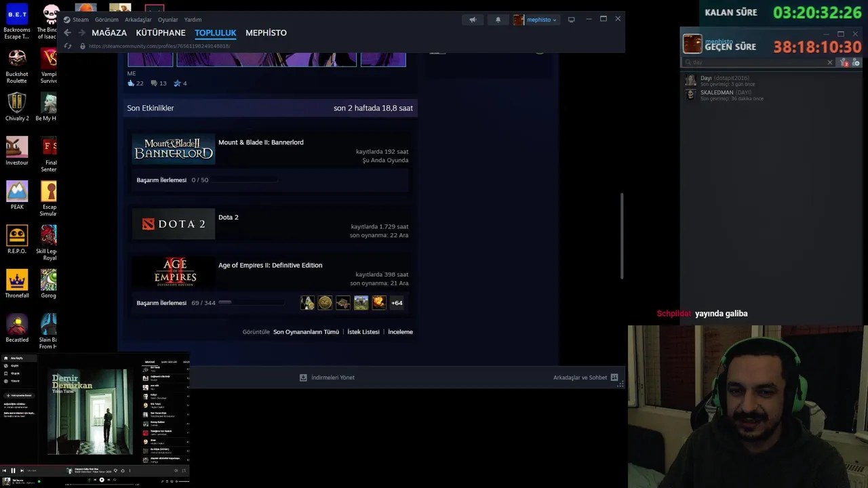Like the playing track in music player
The width and height of the screenshot is (868, 488).
[123, 470]
